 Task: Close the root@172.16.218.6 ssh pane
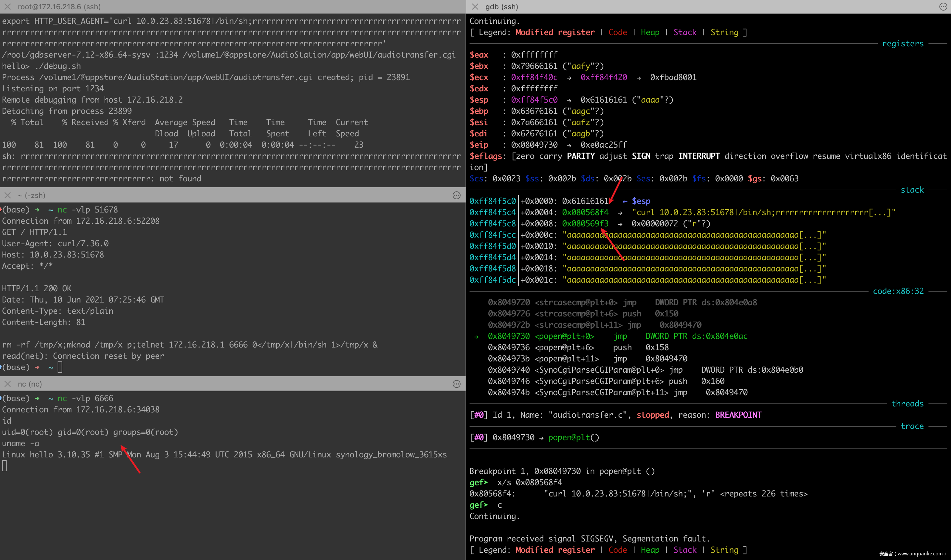click(7, 6)
